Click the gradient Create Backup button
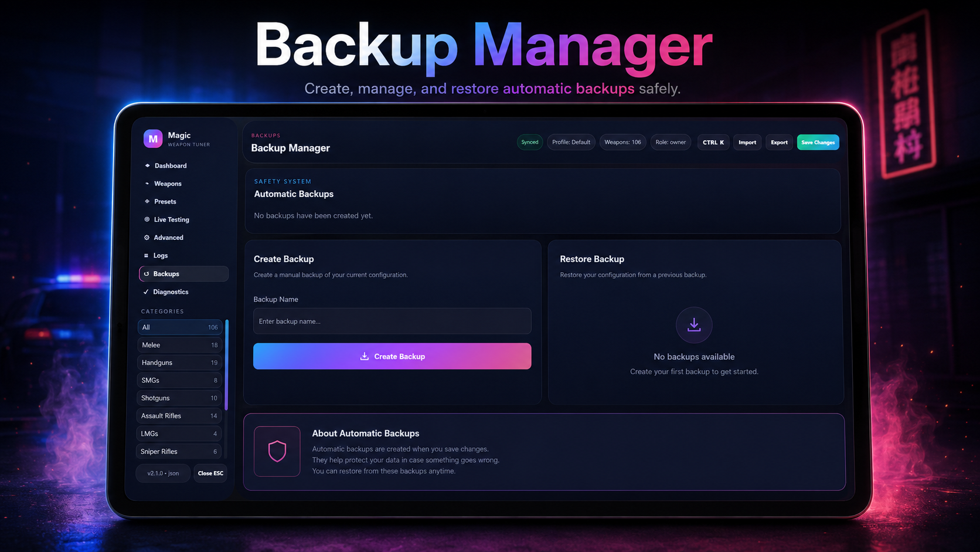The height and width of the screenshot is (552, 980). (x=392, y=356)
